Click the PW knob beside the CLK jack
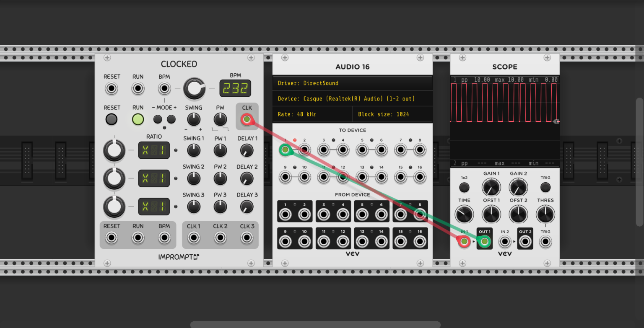 tap(220, 119)
